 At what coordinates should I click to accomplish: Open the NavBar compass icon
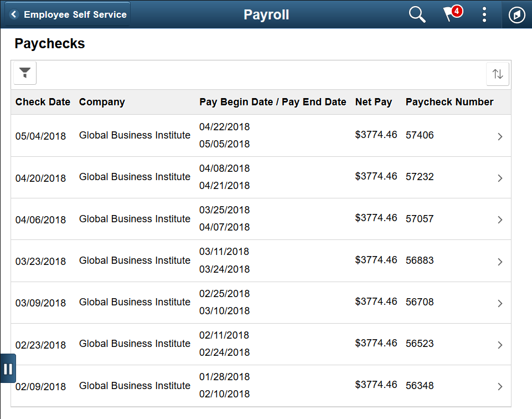point(516,15)
